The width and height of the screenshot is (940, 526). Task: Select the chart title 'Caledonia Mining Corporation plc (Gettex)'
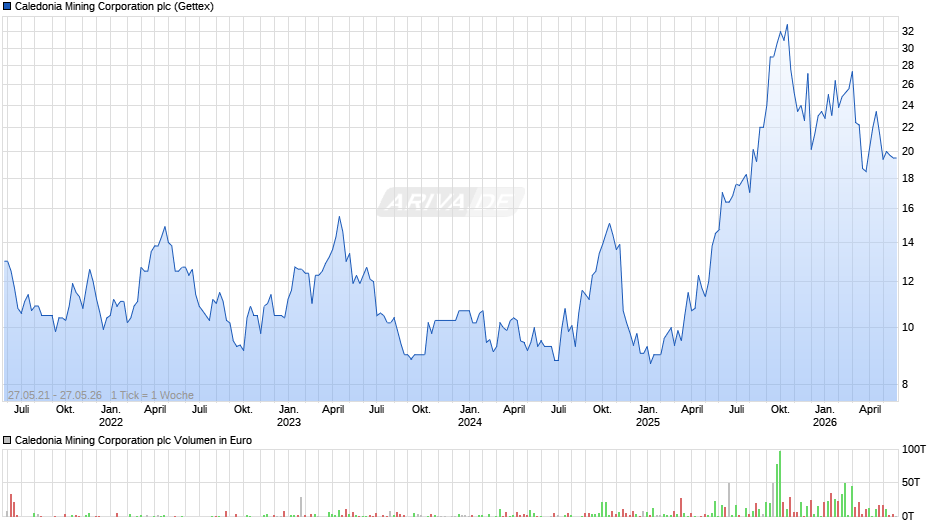(x=114, y=7)
